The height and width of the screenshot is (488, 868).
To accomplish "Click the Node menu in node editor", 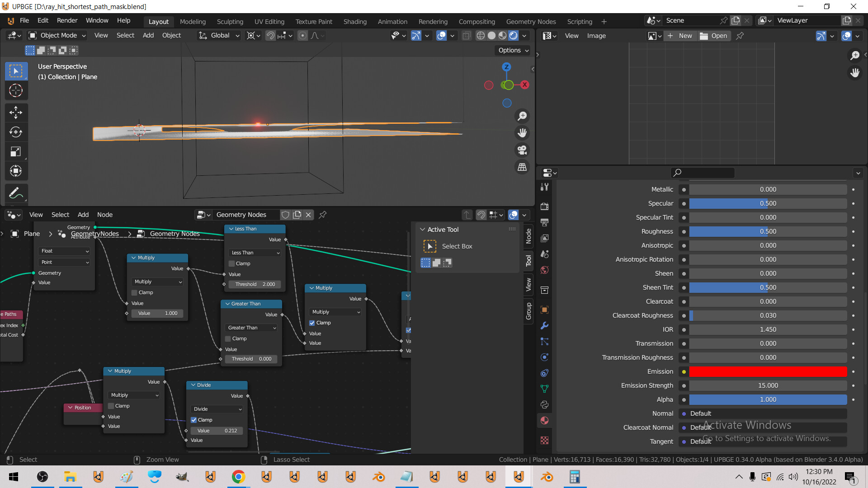I will tap(105, 214).
